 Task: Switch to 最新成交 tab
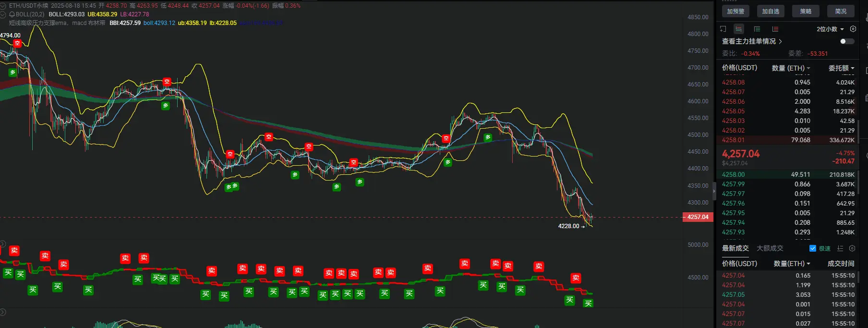click(735, 248)
